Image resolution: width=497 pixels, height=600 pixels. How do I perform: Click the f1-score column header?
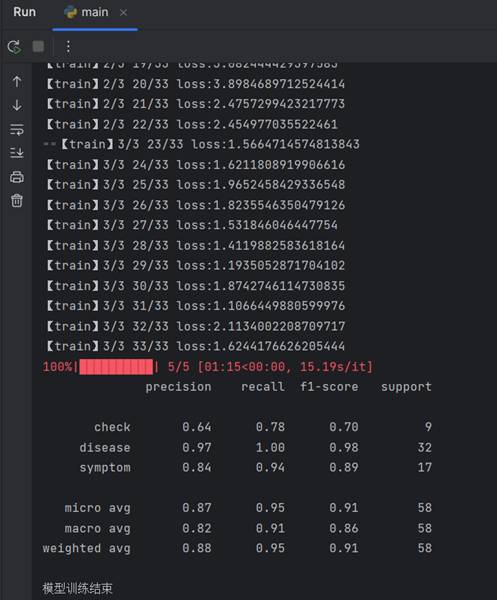click(329, 387)
